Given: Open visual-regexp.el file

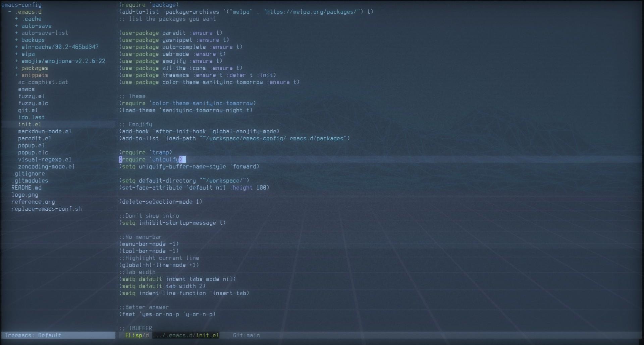Looking at the screenshot, I should [45, 159].
